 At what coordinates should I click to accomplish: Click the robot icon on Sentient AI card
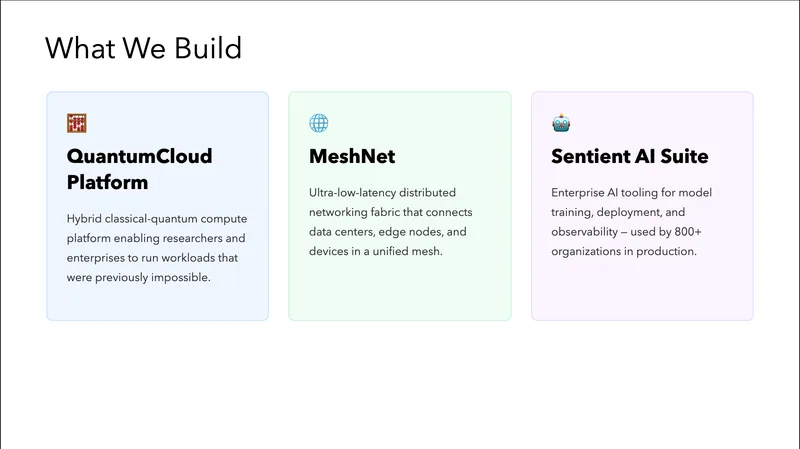[x=561, y=123]
